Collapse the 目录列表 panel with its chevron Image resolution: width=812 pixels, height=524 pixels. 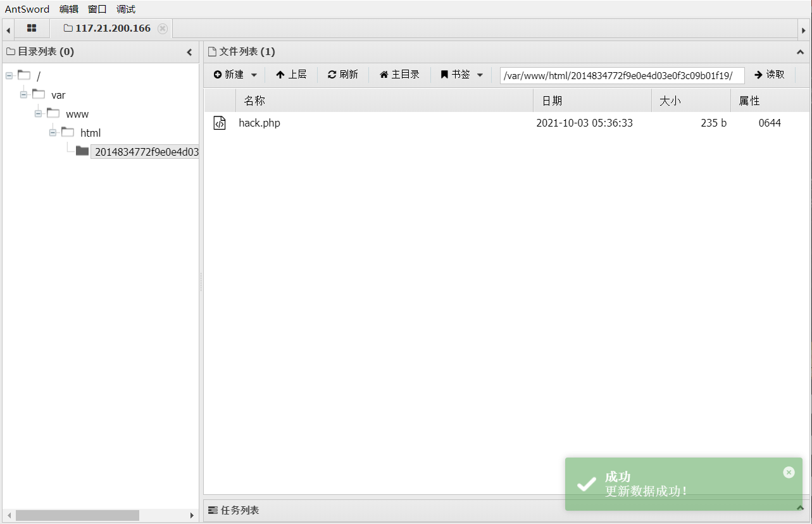(x=189, y=52)
